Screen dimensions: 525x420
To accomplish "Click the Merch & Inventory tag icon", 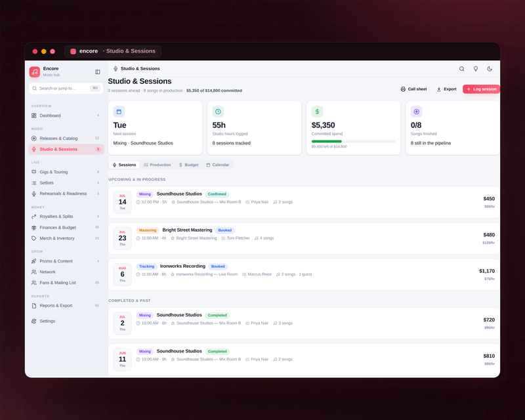I will point(34,238).
